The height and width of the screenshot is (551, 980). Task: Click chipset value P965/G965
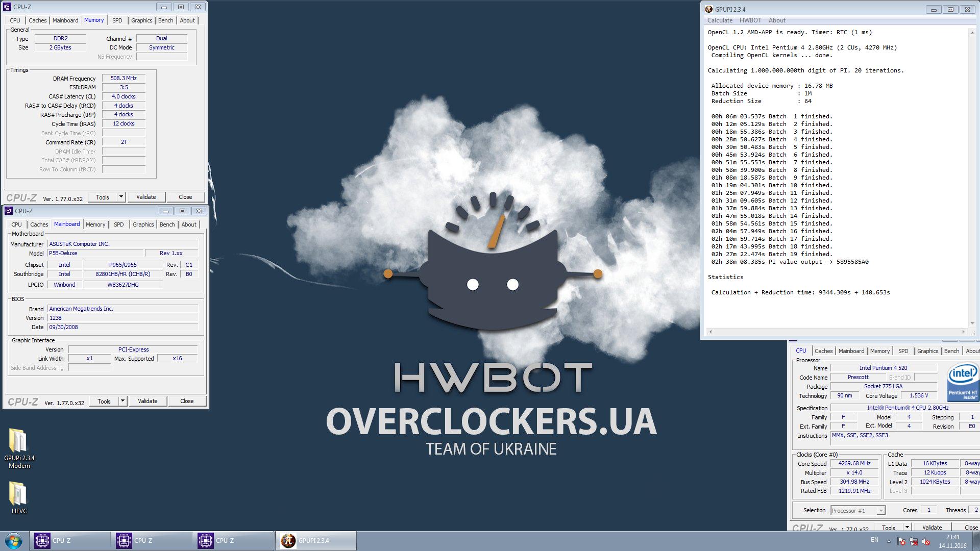coord(123,265)
